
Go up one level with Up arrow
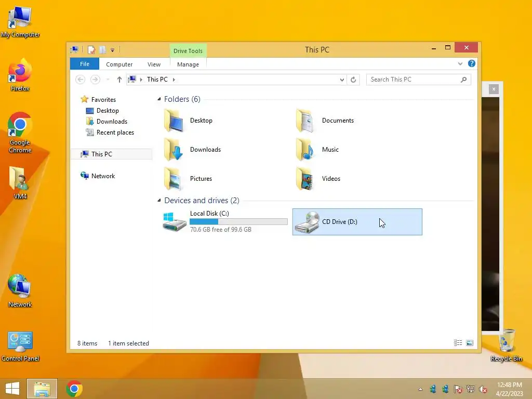pos(119,79)
